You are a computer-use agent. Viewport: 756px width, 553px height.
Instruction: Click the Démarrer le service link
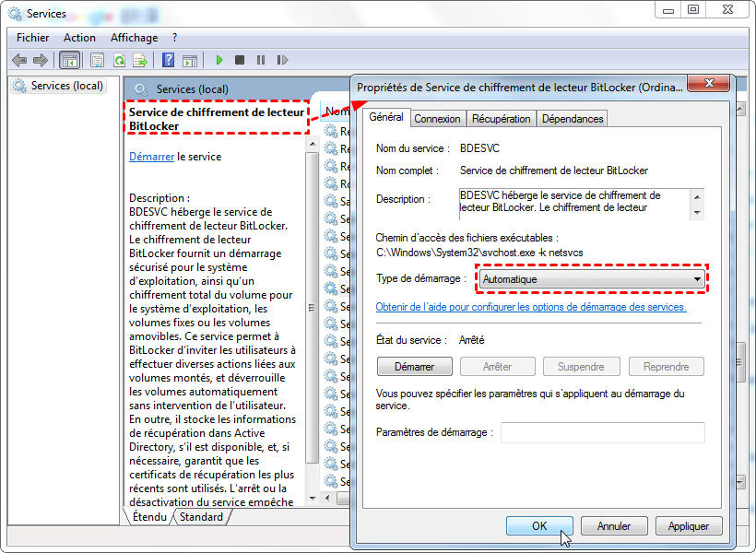151,157
